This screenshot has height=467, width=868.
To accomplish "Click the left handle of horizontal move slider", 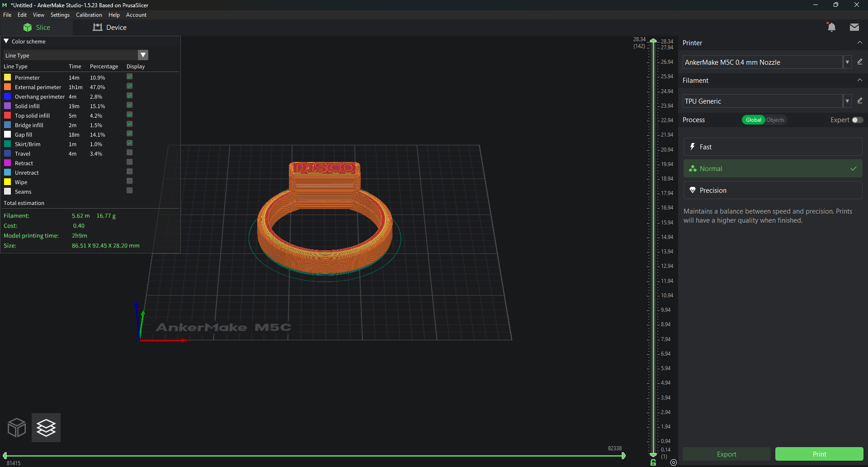I will (5, 456).
